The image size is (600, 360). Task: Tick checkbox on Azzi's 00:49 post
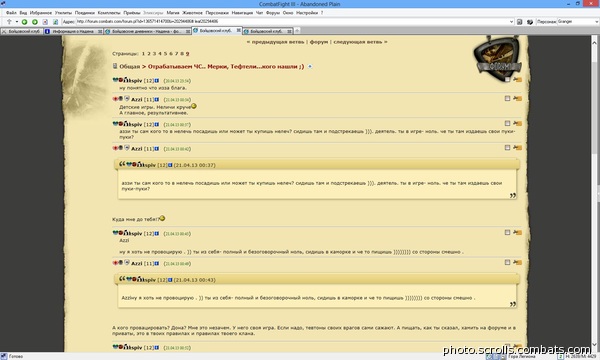tap(507, 262)
